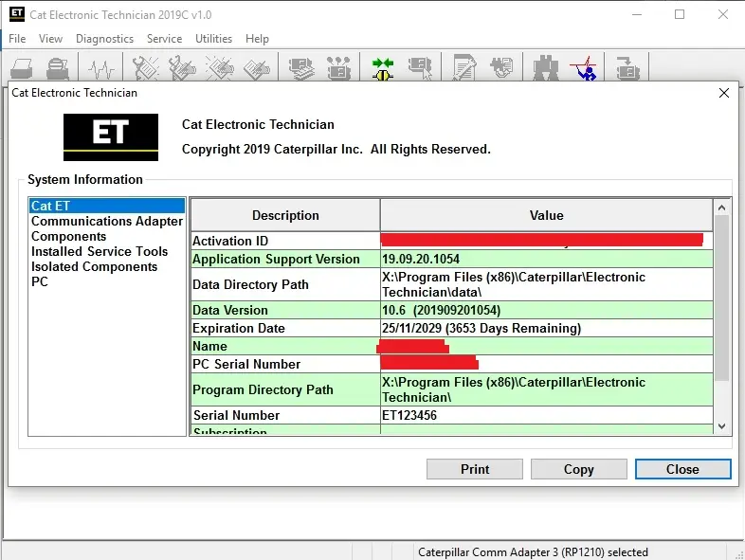The height and width of the screenshot is (560, 745).
Task: Open the File menu
Action: coord(17,39)
